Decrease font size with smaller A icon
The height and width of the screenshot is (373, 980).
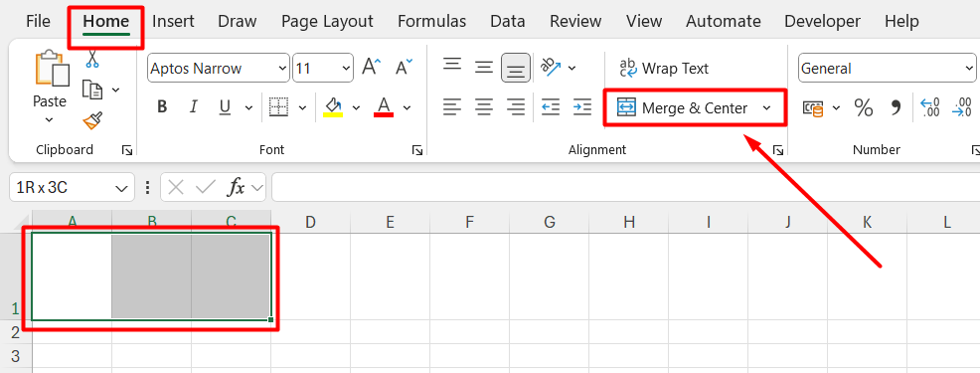[404, 67]
